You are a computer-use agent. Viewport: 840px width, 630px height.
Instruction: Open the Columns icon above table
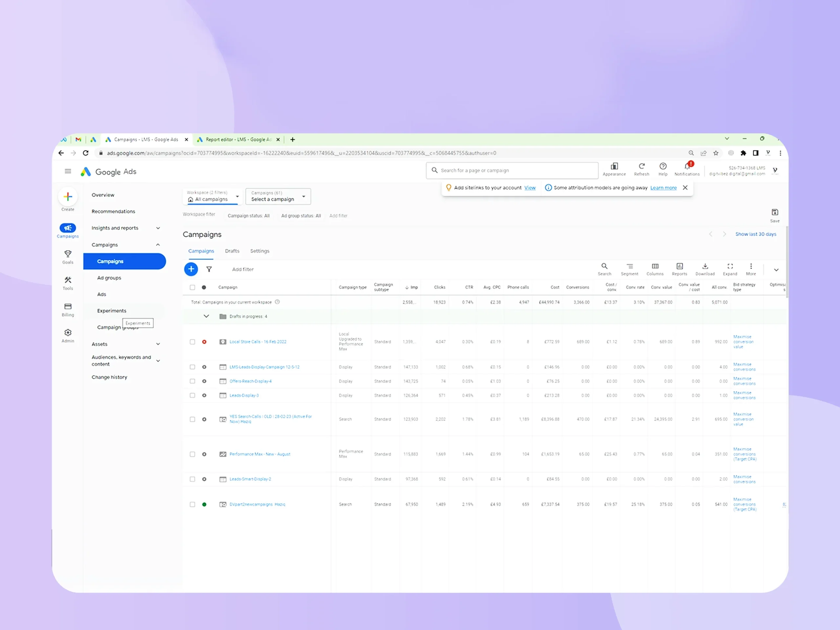pos(655,266)
